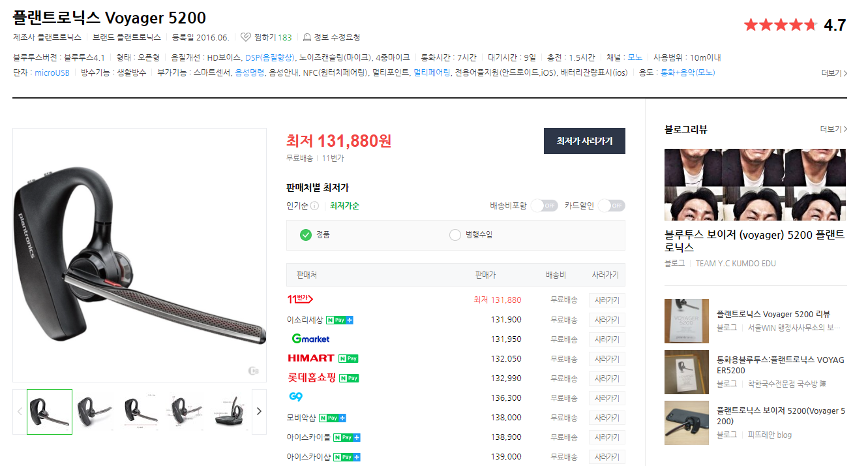Click N Pay badge next to HIMART
Screen dimensions: 868x466
348,358
